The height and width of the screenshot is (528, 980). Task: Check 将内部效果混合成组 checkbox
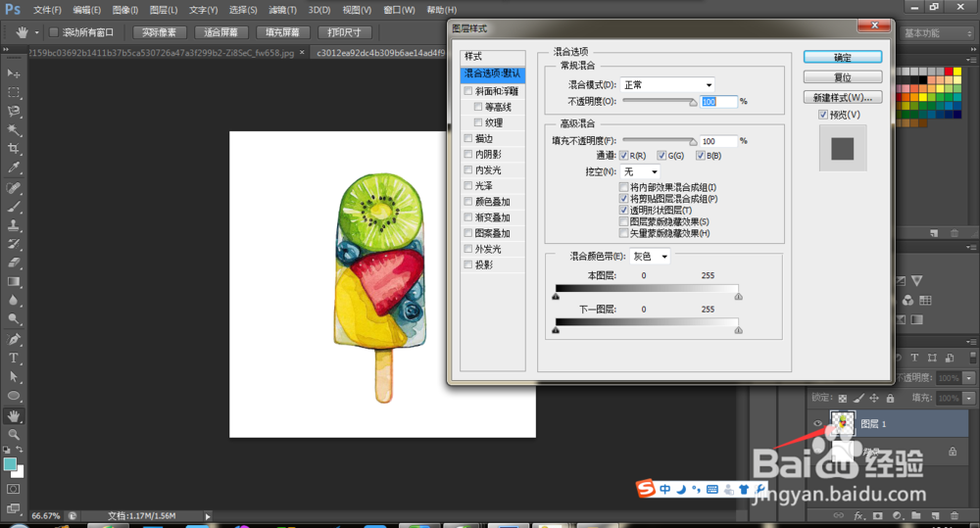pyautogui.click(x=623, y=187)
